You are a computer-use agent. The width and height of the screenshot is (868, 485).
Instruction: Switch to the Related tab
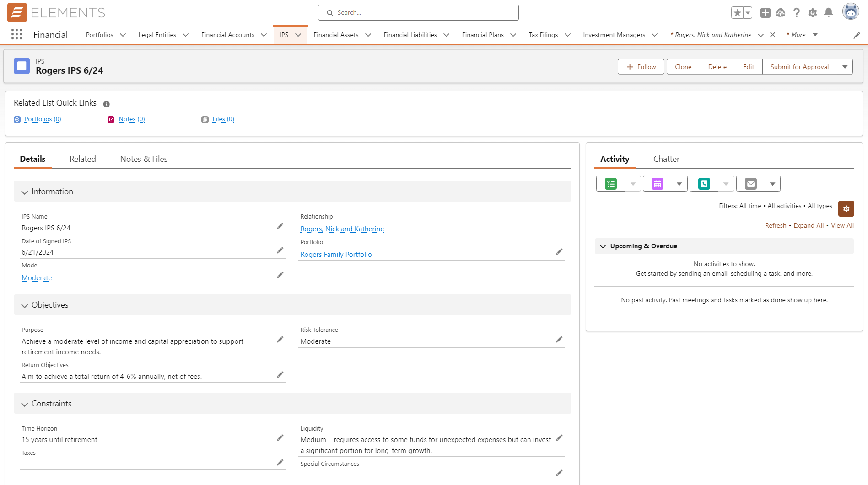pyautogui.click(x=82, y=159)
